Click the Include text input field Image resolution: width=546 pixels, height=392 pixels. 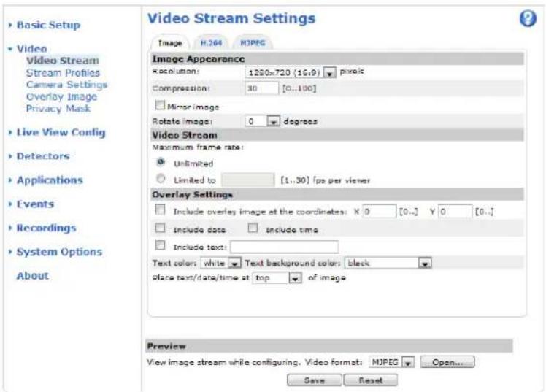click(284, 247)
